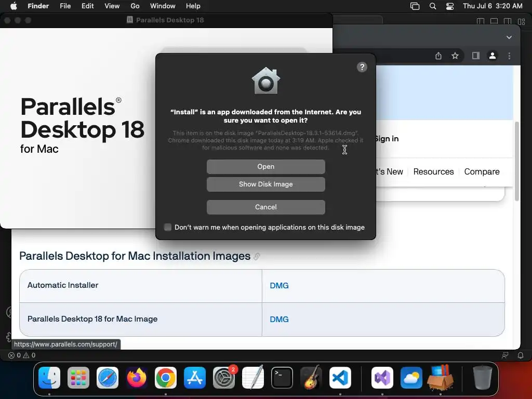Click the date and time in the menu bar
Screen dimensions: 532x399
[493, 6]
